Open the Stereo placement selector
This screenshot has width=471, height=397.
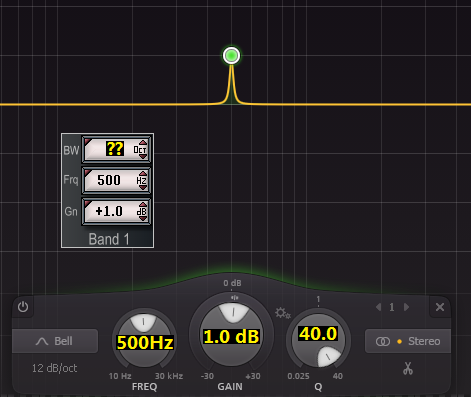408,341
